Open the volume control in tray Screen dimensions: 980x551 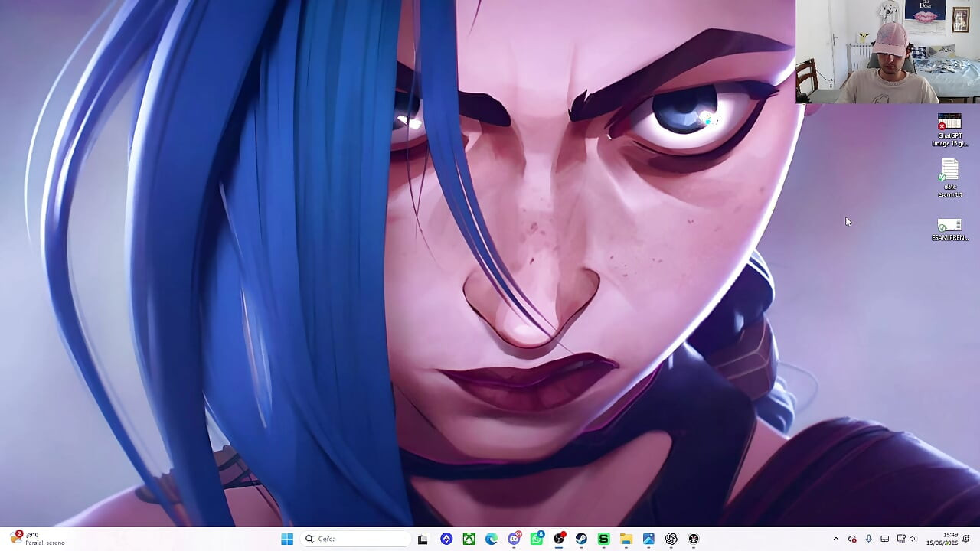coord(912,539)
